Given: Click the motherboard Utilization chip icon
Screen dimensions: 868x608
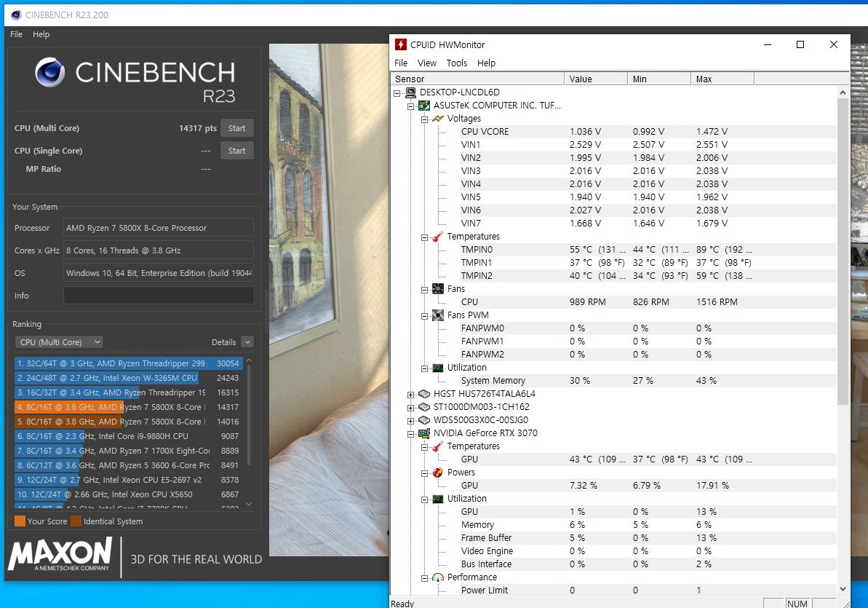Looking at the screenshot, I should tap(438, 368).
